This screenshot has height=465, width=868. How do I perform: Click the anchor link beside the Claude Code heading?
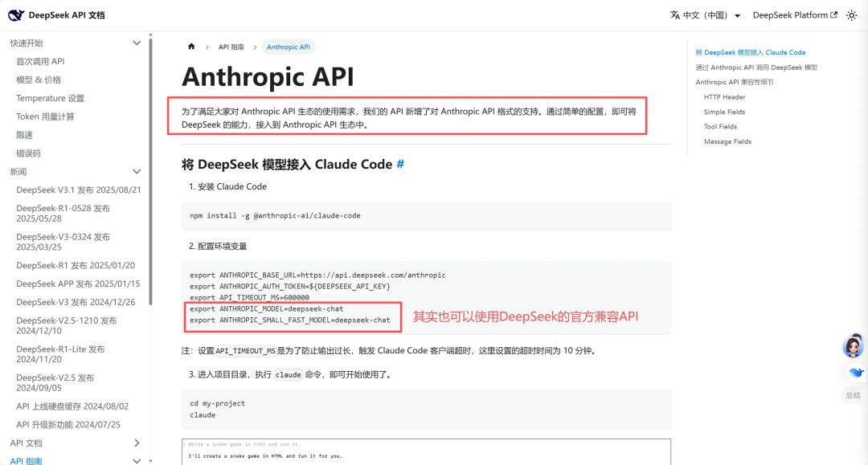tap(402, 164)
